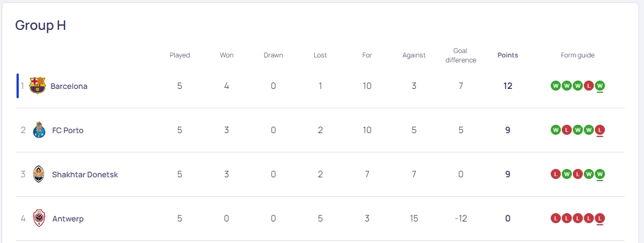Screen dimensions: 644x243
Task: Click Shakhtar Donetsk's first loss form badge
Action: pos(556,174)
